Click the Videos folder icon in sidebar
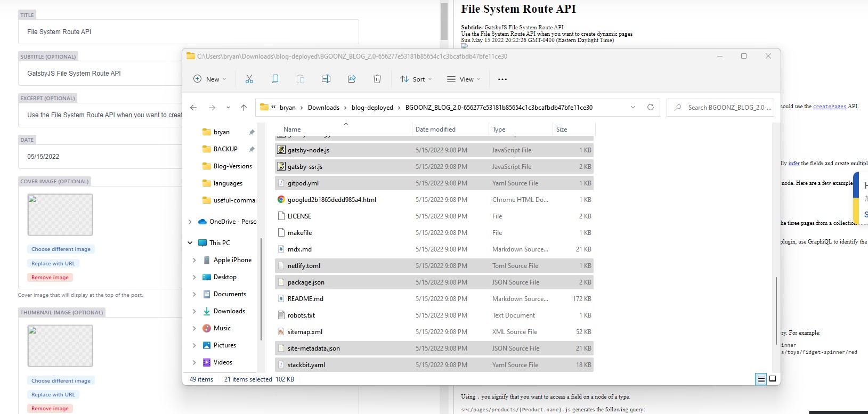The height and width of the screenshot is (414, 868). click(x=207, y=362)
